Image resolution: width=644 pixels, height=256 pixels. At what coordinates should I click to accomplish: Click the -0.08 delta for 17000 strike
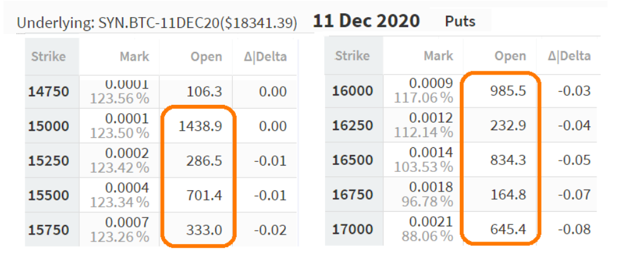click(574, 229)
